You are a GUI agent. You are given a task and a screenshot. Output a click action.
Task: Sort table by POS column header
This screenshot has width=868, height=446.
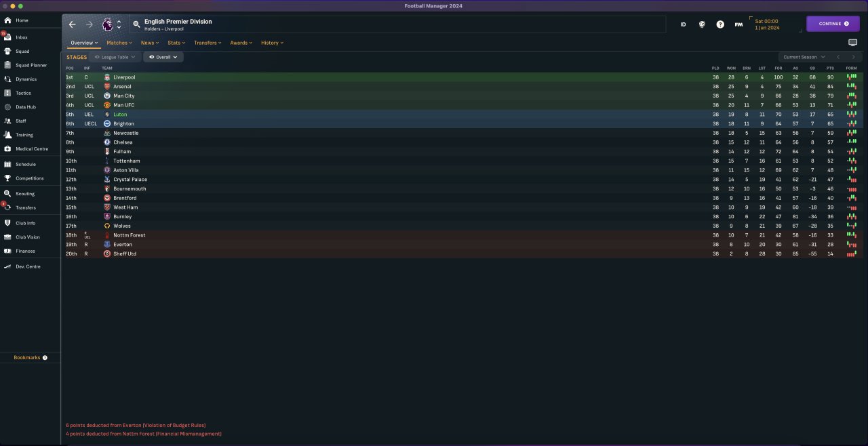coord(69,68)
